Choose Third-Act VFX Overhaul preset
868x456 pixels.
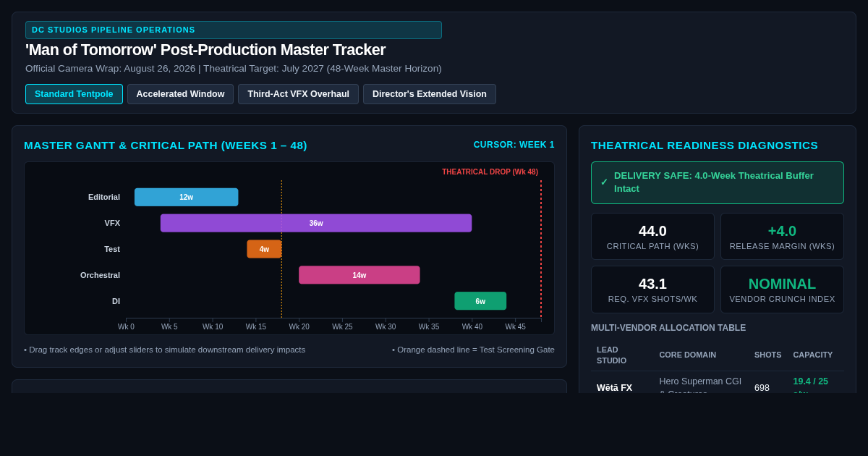(298, 94)
